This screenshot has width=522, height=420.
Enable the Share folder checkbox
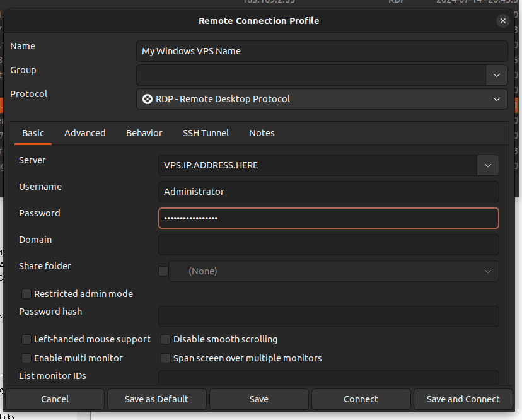point(163,271)
